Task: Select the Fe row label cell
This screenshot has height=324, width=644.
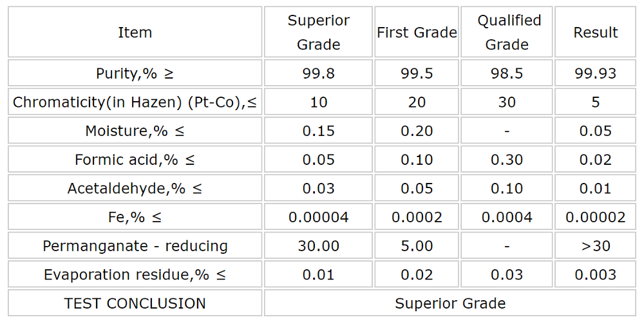Action: click(x=135, y=218)
